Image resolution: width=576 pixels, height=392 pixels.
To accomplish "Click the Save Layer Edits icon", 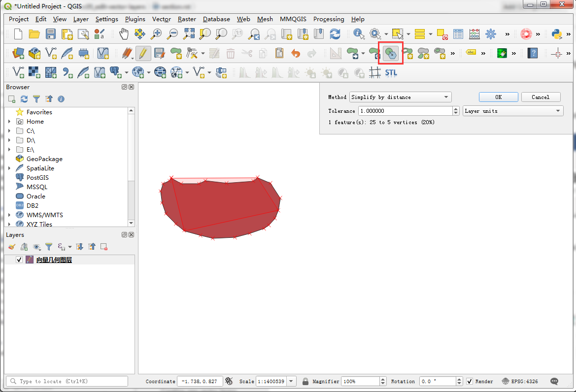I will pos(160,54).
